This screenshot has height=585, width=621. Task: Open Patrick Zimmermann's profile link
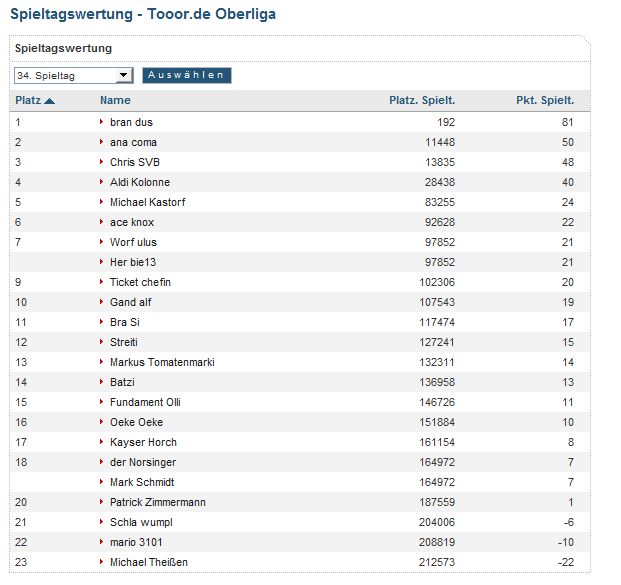pyautogui.click(x=157, y=502)
